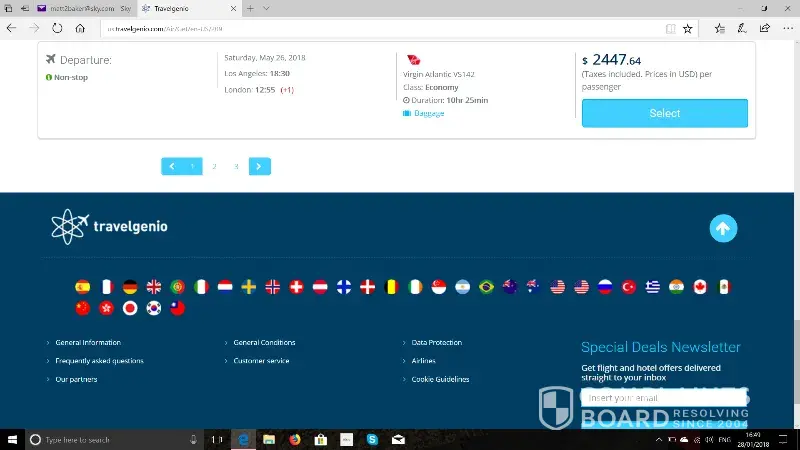The width and height of the screenshot is (800, 450).
Task: Open a new browser tab
Action: point(250,8)
